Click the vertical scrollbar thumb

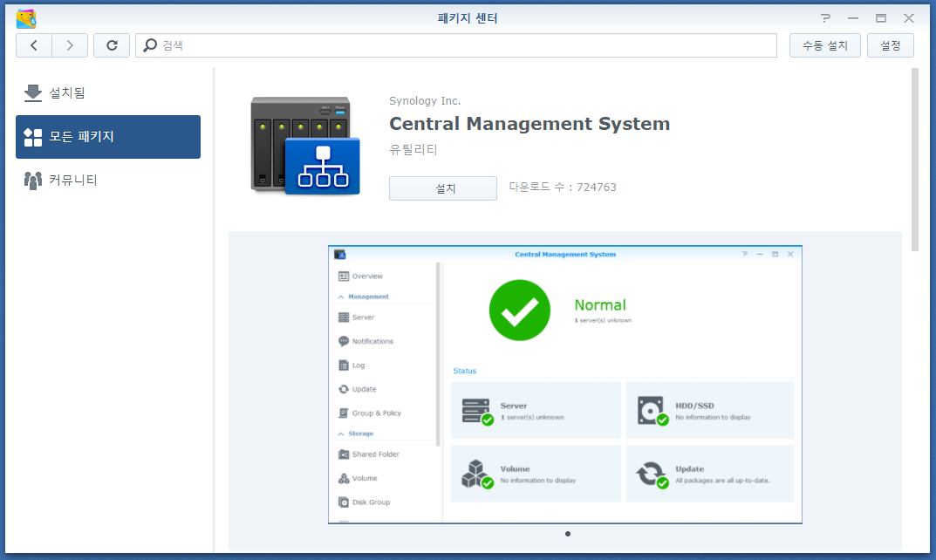pos(914,160)
